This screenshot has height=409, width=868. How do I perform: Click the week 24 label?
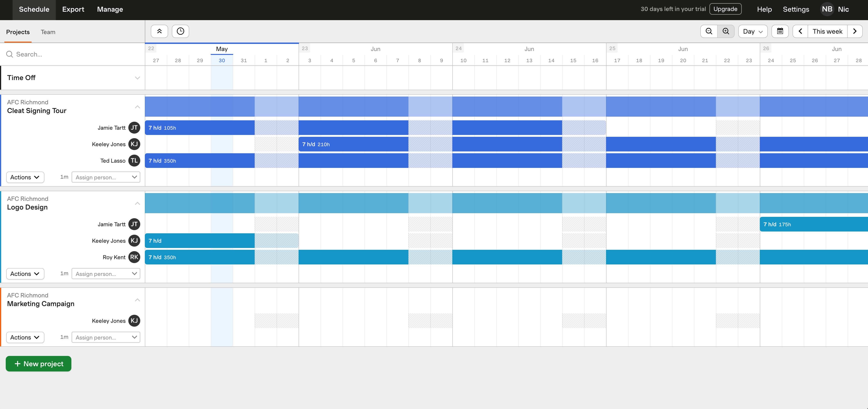point(458,48)
